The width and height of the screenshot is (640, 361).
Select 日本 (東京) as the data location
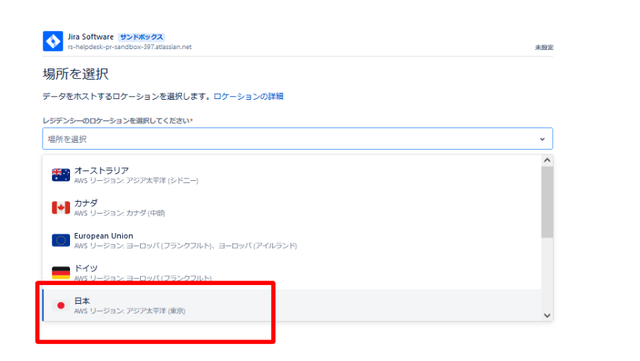point(292,305)
